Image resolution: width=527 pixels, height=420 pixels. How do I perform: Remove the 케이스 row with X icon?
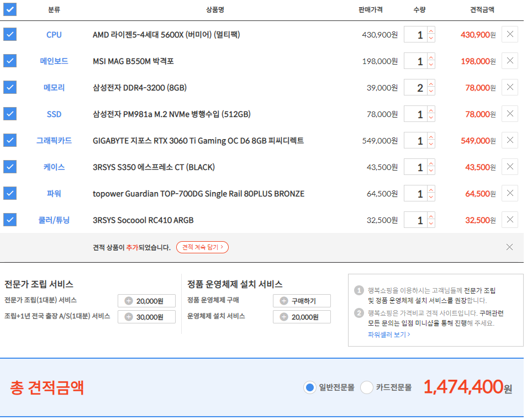[x=509, y=167]
